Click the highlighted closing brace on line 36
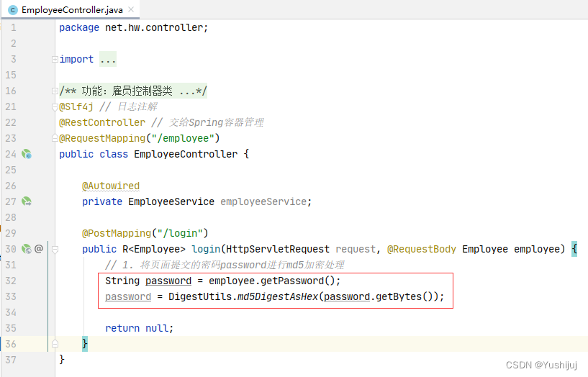 point(85,344)
